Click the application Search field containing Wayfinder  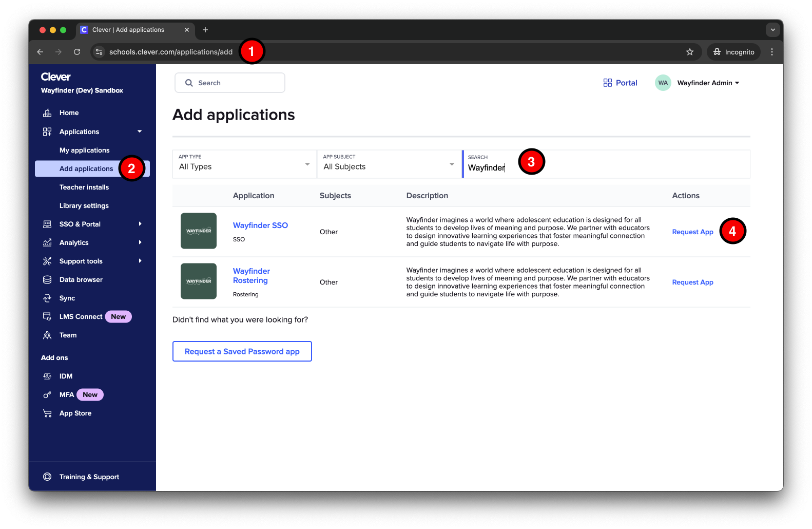point(607,164)
